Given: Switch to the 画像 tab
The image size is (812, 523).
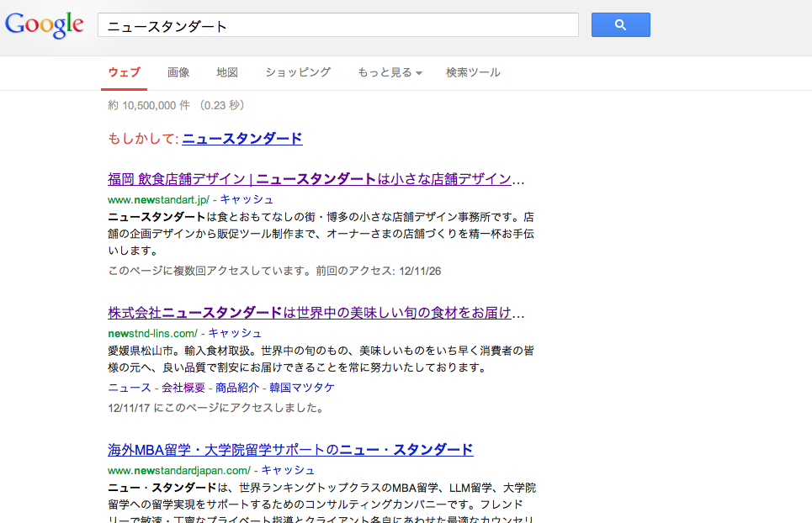Looking at the screenshot, I should 178,72.
